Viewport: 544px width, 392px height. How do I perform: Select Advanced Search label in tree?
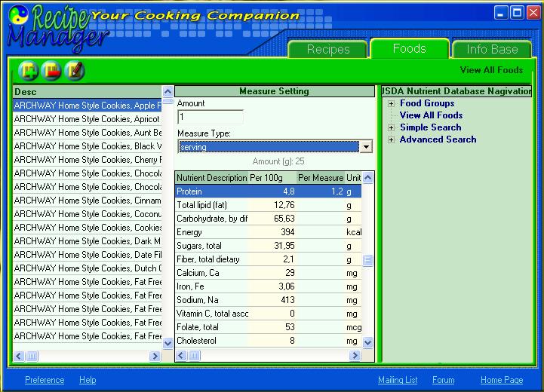[x=438, y=139]
